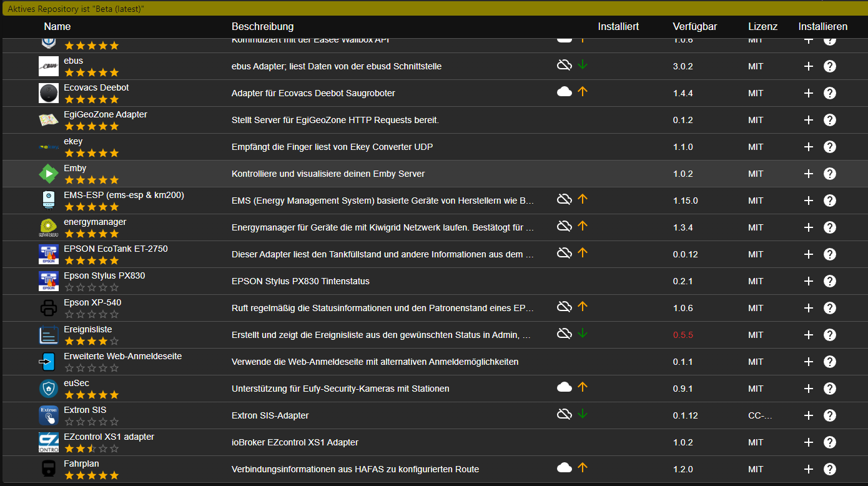The height and width of the screenshot is (486, 868).
Task: Open help icon in Emby row
Action: point(830,174)
